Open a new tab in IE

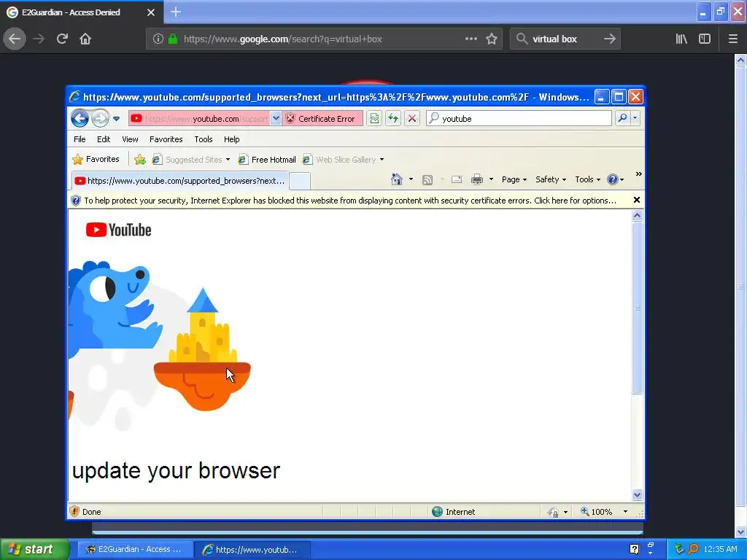pos(300,181)
